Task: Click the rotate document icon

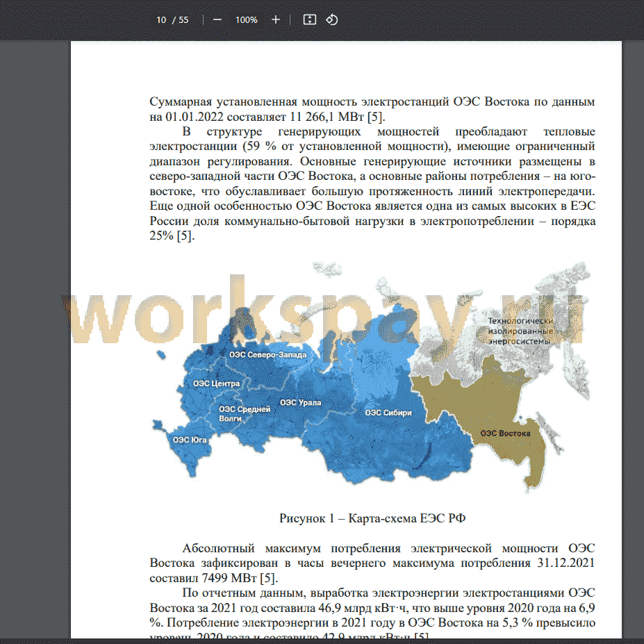Action: 332,19
